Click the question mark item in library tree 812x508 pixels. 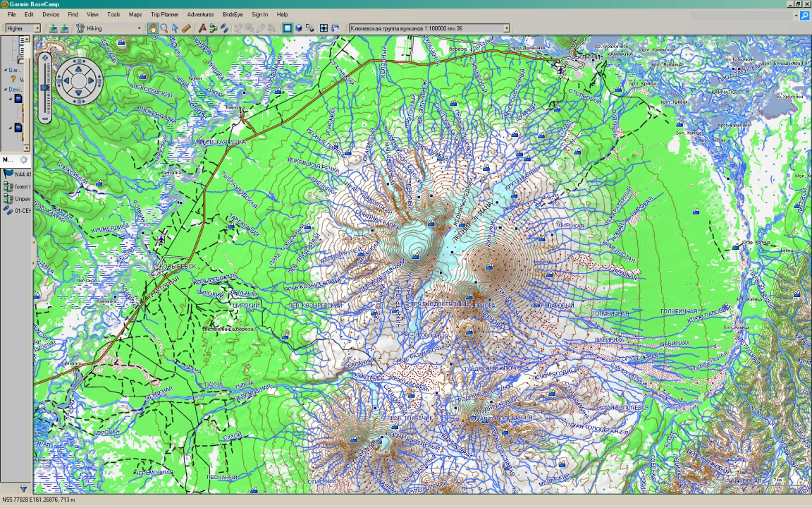point(14,79)
